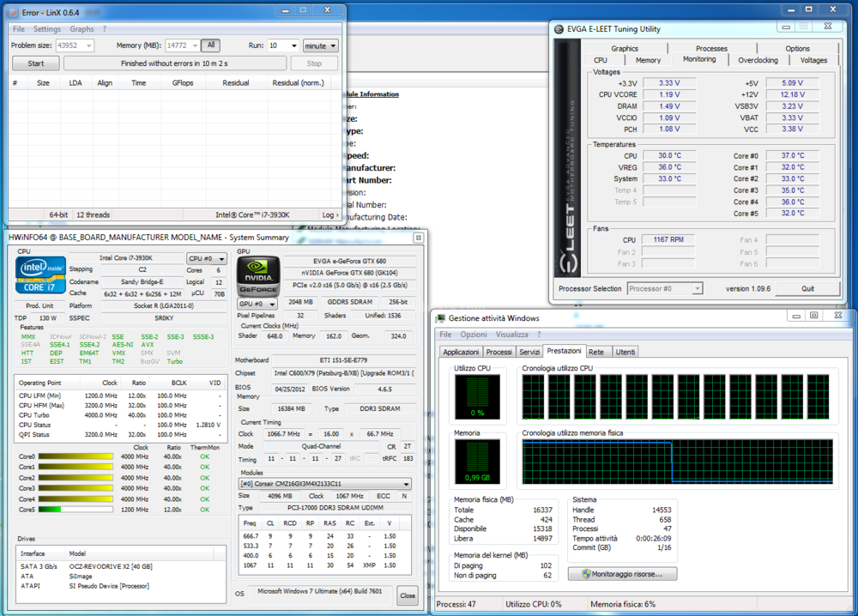Click the shield icon on Monitoraggio risorse button
Screen dimensions: 858x616
pos(586,574)
